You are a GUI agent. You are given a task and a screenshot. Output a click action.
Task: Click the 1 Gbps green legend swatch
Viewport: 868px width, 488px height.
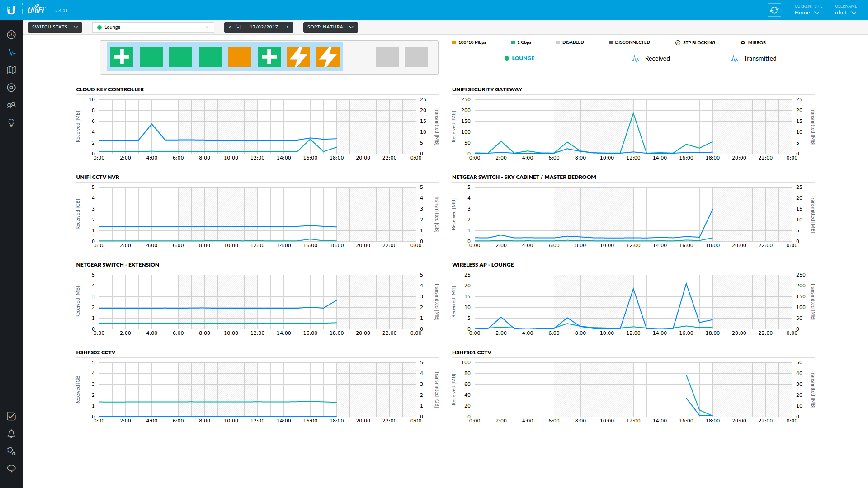pos(513,42)
